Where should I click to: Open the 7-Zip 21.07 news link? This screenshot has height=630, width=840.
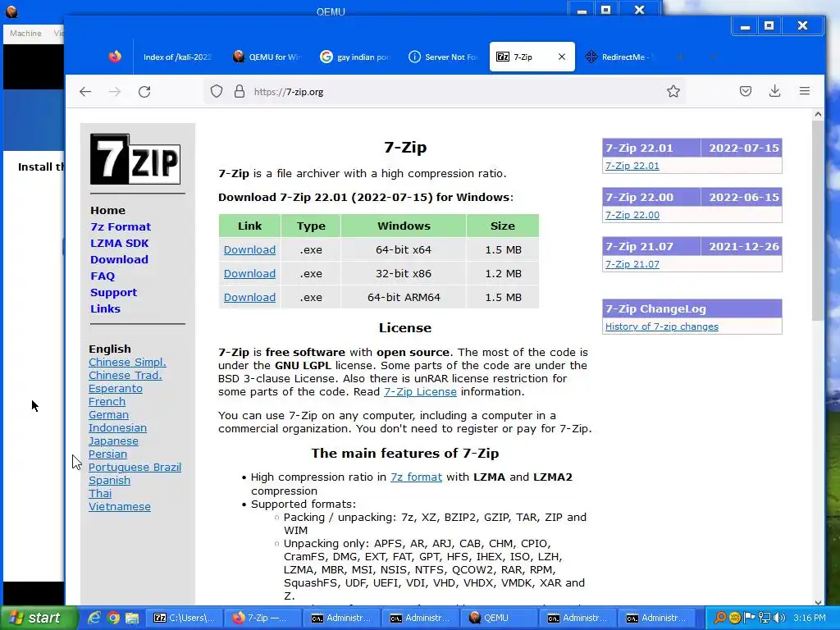pos(632,264)
